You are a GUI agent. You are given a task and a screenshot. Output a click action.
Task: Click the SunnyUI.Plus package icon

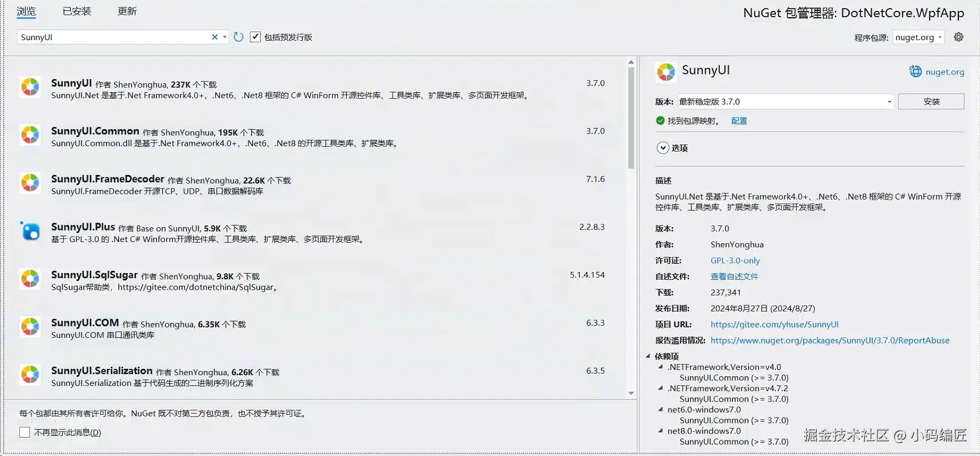click(x=30, y=231)
